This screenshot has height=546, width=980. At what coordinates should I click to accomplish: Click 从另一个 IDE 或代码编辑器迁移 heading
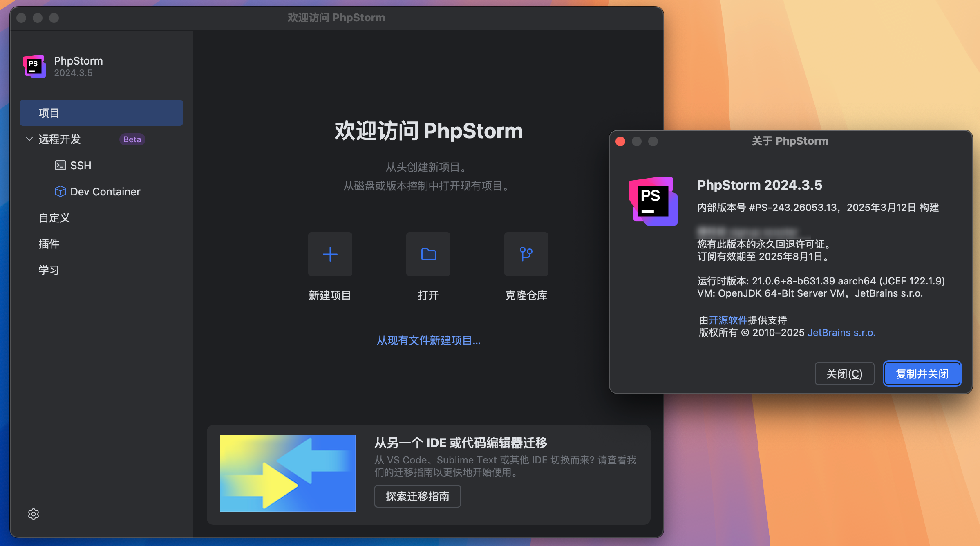click(x=461, y=442)
